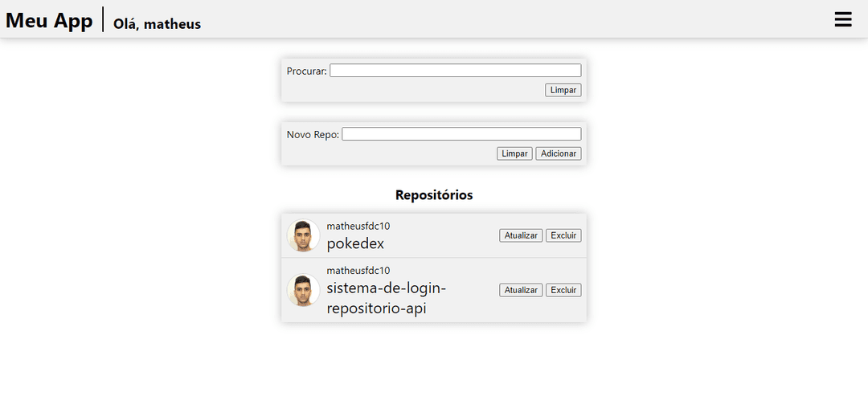Focus the Novo Repo input field

[x=461, y=134]
